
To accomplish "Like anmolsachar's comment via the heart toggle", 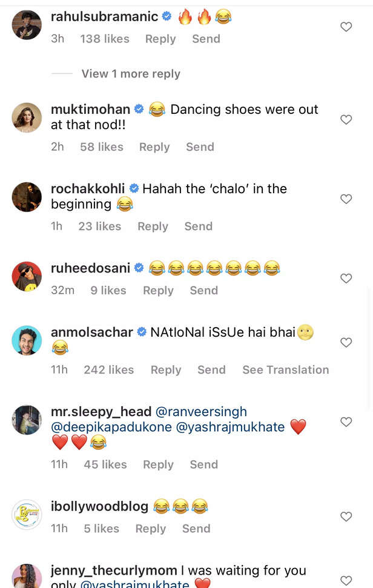I will (346, 342).
